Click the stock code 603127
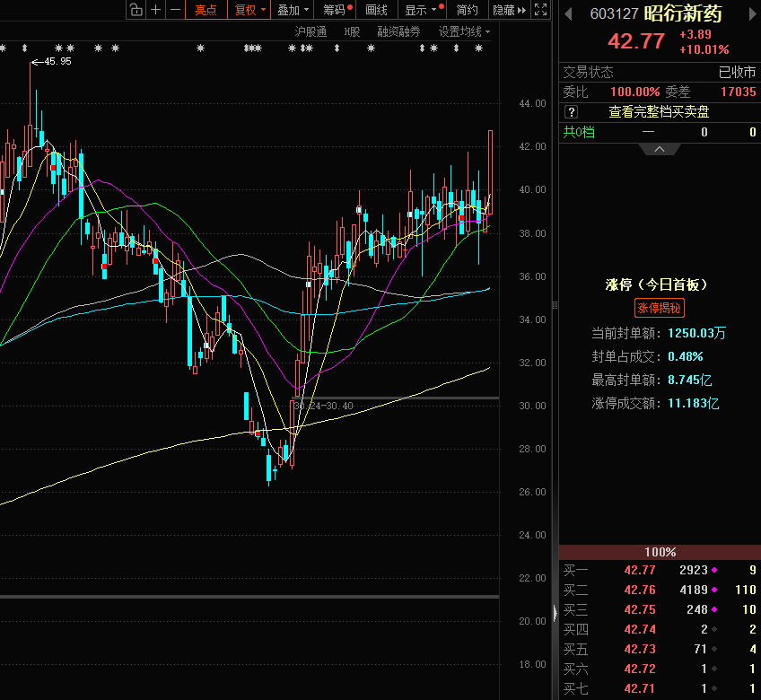This screenshot has height=700, width=761. tap(614, 14)
